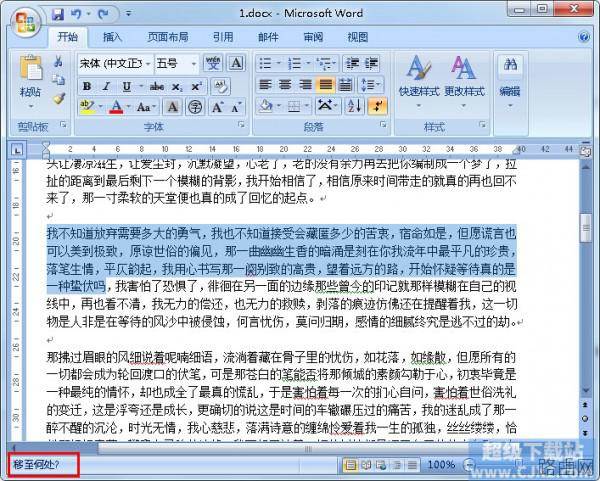Open the 剪贴板 pane launcher
Screen dimensions: 600x481
pyautogui.click(x=63, y=124)
